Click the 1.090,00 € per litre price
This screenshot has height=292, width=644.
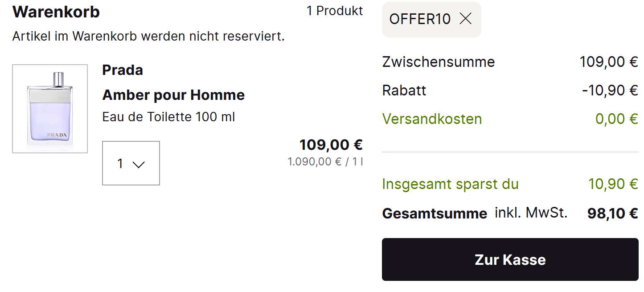coord(325,161)
